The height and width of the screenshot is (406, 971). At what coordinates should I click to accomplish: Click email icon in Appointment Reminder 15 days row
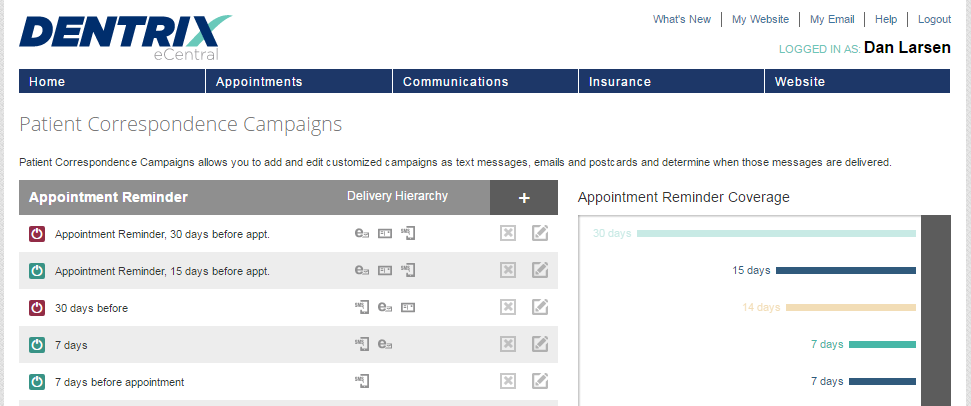[362, 270]
